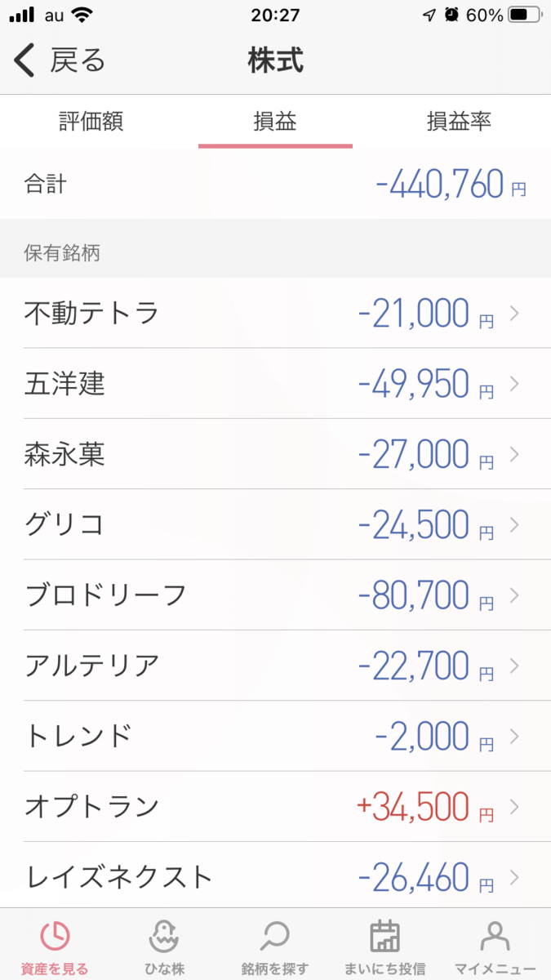Viewport: 551px width, 980px height.
Task: Open the グリコ holding chevron
Action: tap(513, 525)
